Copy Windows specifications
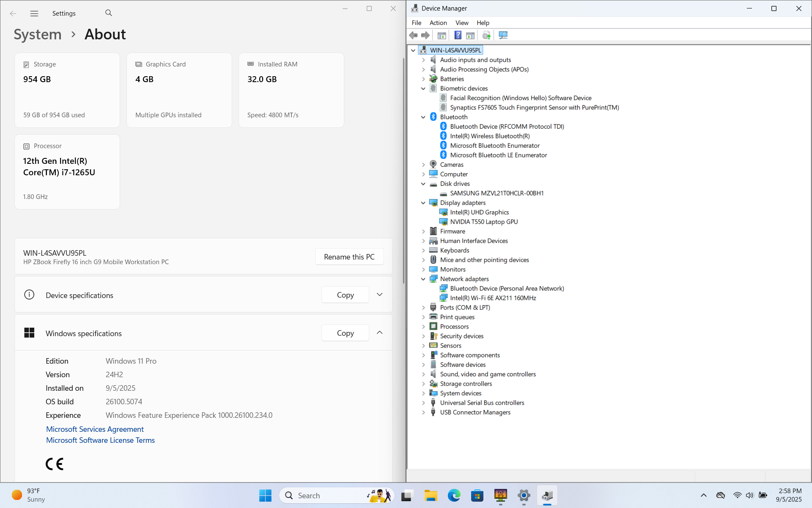Image resolution: width=812 pixels, height=508 pixels. (x=345, y=333)
